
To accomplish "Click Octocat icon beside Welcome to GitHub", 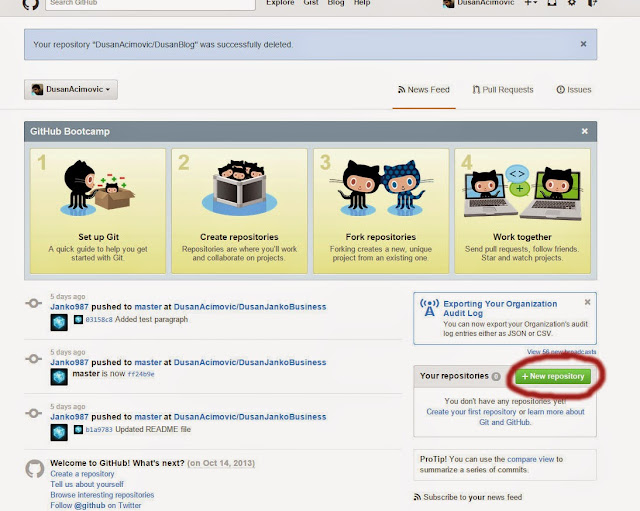I will click(x=35, y=469).
